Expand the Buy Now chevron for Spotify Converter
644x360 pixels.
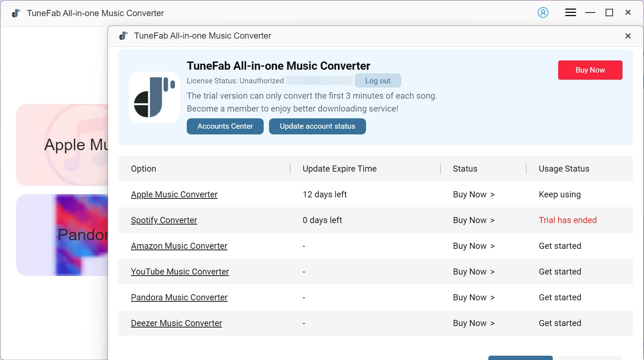492,221
